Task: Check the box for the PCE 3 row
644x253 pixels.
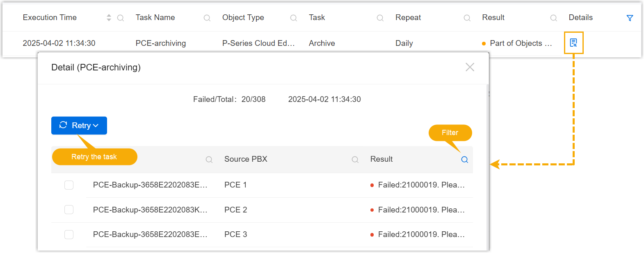Action: coord(69,235)
